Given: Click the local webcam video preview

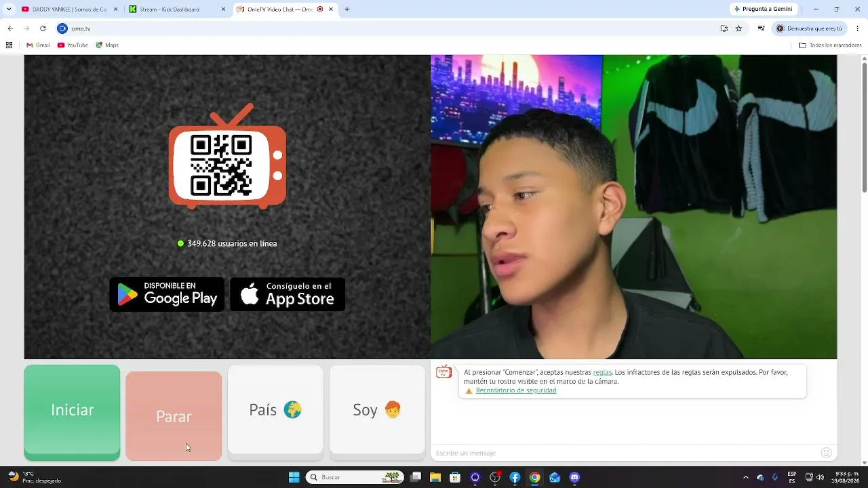Looking at the screenshot, I should tap(633, 207).
